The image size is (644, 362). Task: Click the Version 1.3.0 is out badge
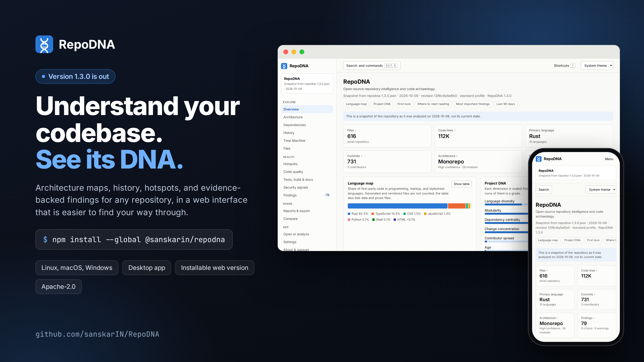tap(75, 76)
